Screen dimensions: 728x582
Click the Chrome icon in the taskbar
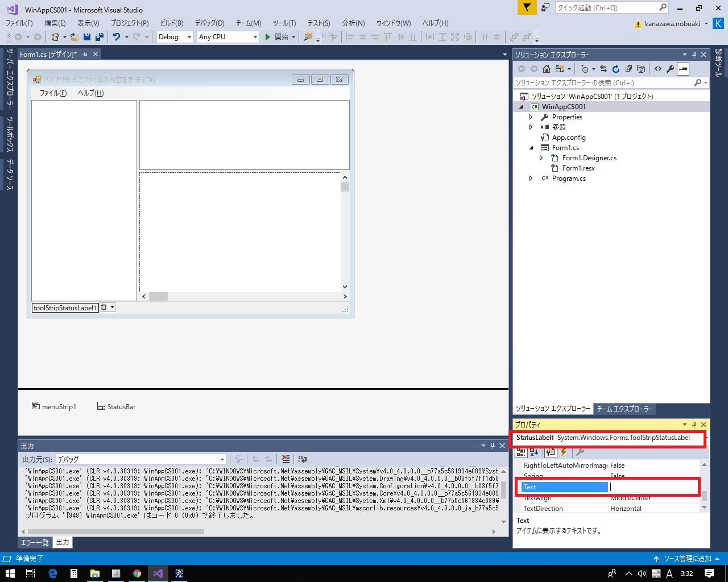click(x=137, y=573)
